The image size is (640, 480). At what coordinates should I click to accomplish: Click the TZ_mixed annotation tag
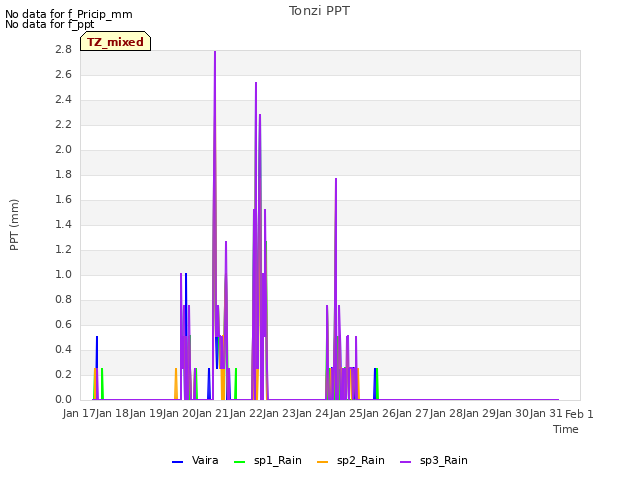click(116, 41)
